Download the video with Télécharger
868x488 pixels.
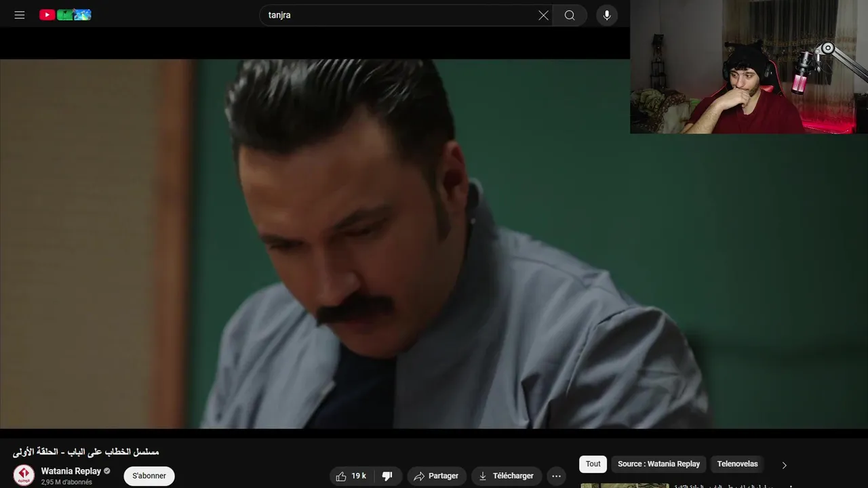pos(507,476)
